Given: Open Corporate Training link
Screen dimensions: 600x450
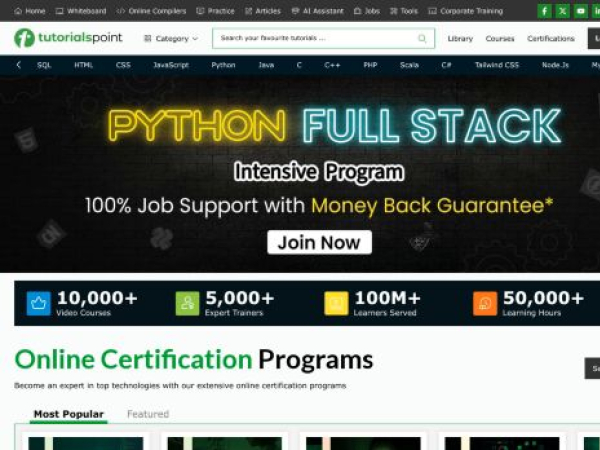Looking at the screenshot, I should (x=466, y=11).
